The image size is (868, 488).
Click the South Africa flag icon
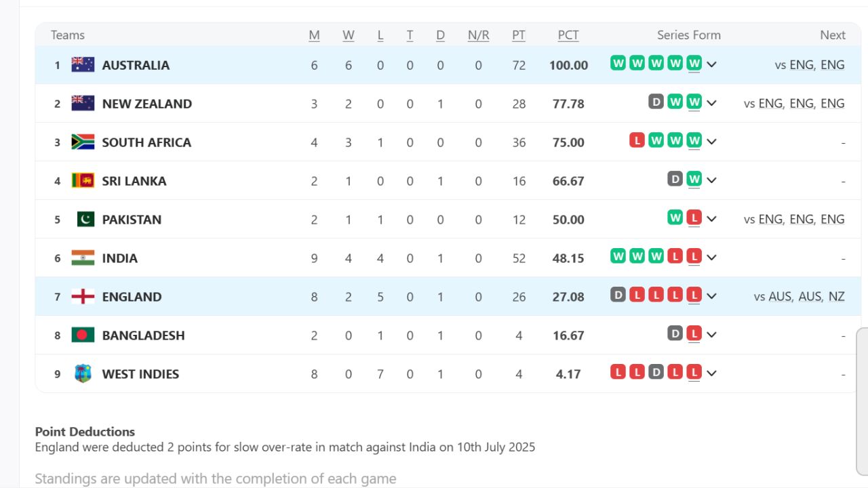click(x=82, y=142)
